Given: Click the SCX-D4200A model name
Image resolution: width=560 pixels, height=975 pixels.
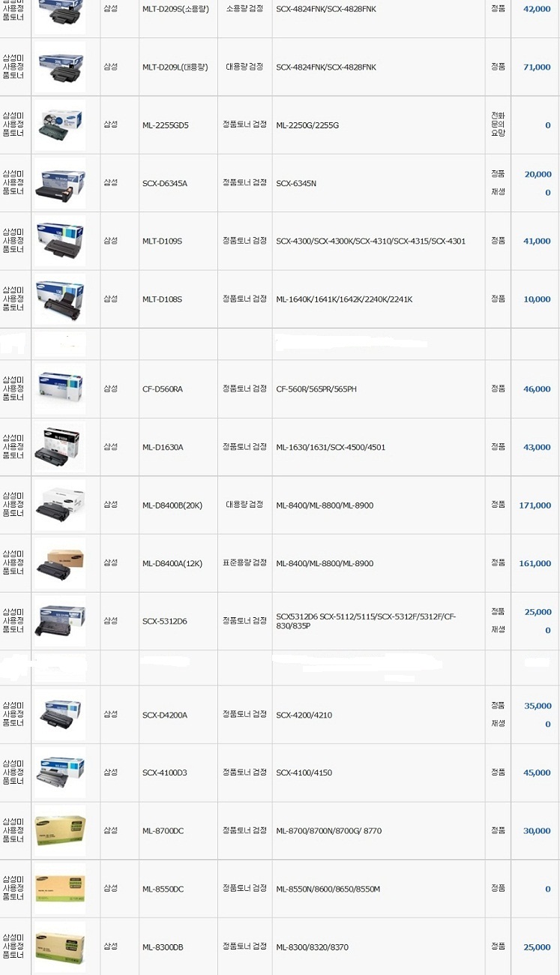Looking at the screenshot, I should [x=165, y=715].
